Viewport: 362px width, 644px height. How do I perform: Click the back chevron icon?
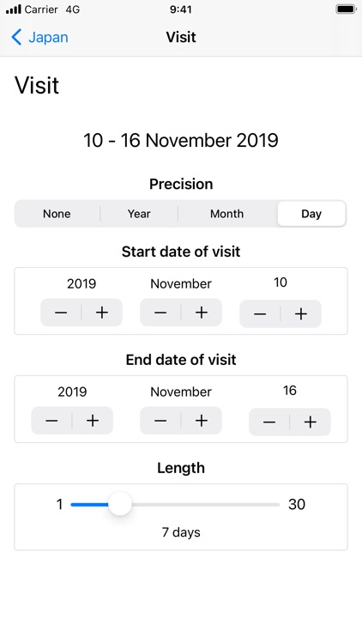pyautogui.click(x=16, y=37)
